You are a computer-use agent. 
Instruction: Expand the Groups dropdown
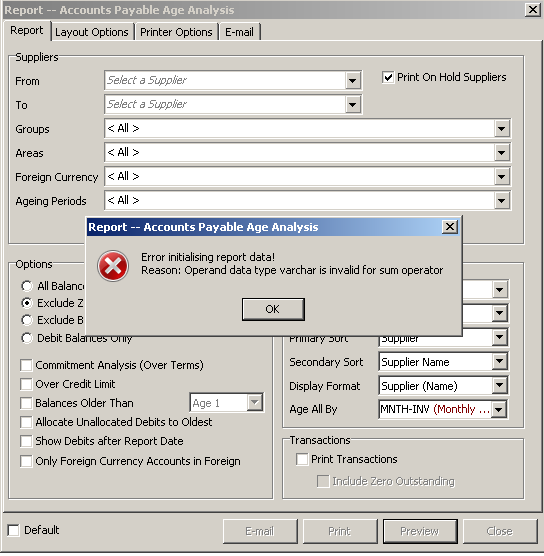point(501,128)
